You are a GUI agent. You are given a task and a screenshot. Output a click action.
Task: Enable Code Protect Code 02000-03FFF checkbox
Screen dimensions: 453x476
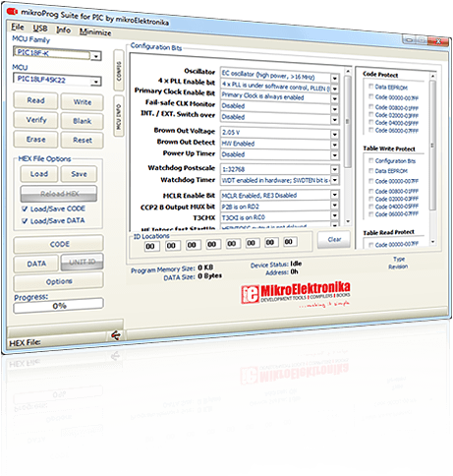pyautogui.click(x=371, y=114)
